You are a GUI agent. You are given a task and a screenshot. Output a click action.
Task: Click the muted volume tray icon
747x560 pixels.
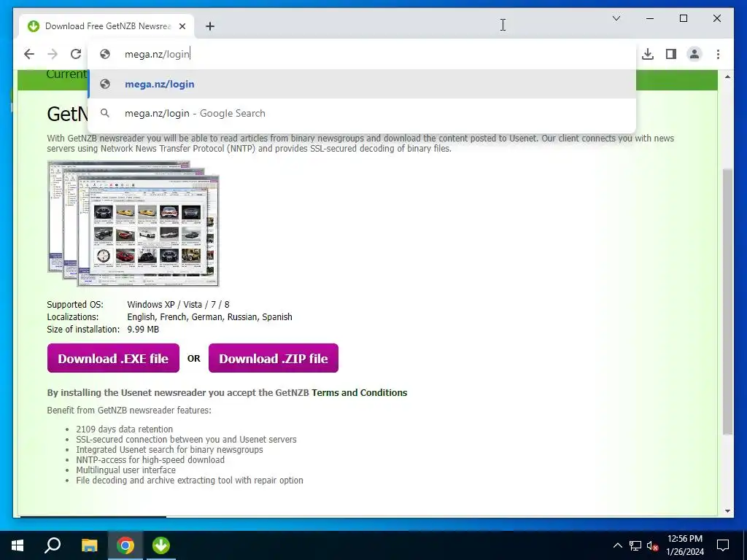[652, 545]
